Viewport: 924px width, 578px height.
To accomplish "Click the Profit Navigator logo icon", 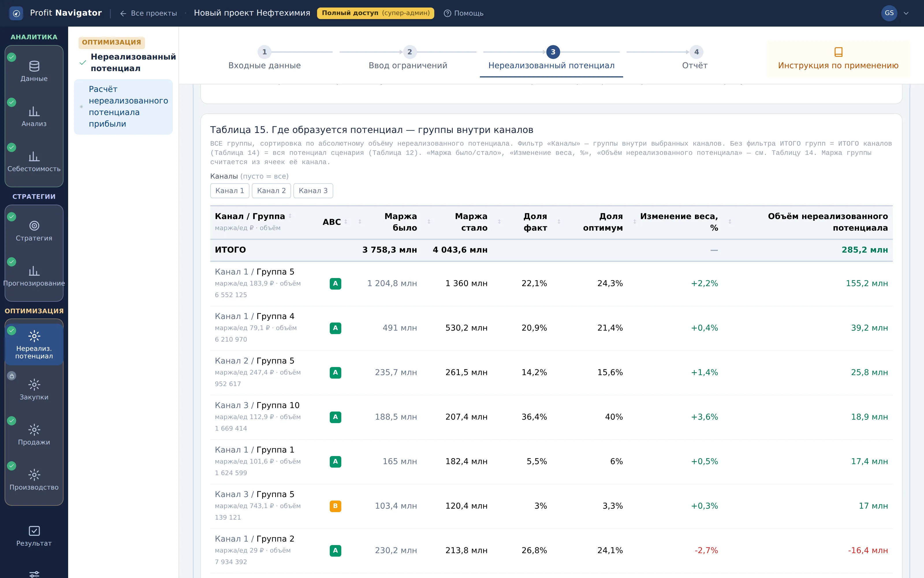I will click(16, 13).
